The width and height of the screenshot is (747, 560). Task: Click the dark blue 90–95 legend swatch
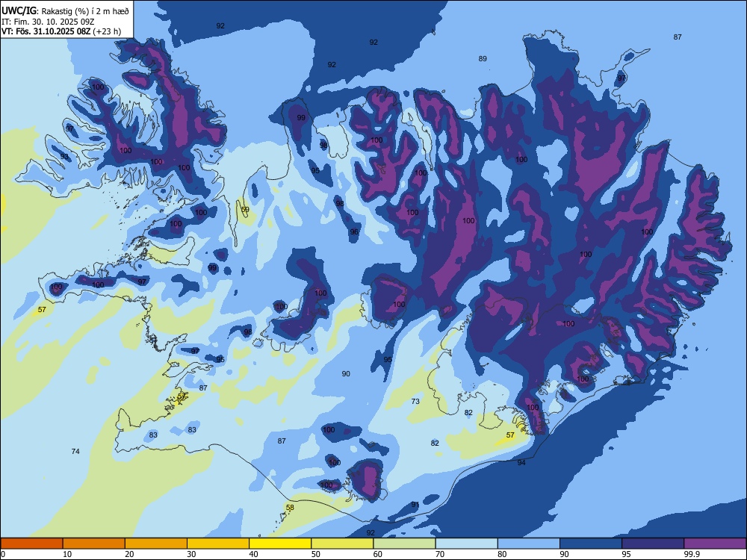pos(591,544)
